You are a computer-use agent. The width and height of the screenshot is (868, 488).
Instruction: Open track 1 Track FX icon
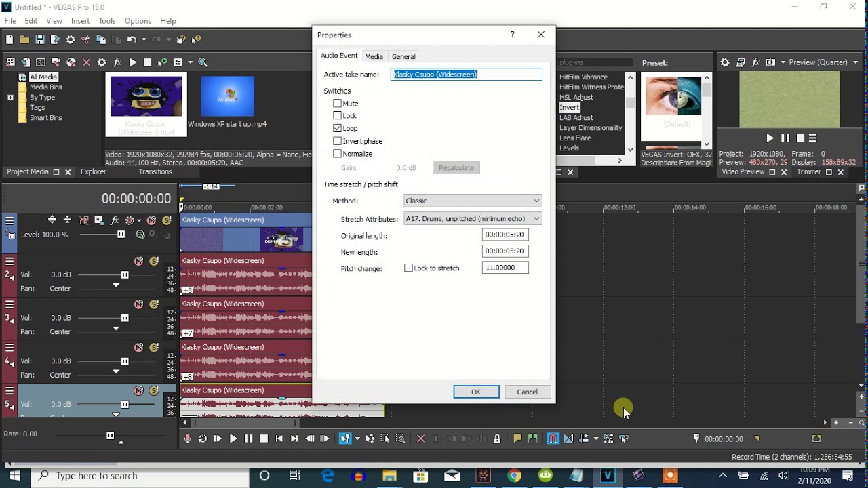coord(115,220)
